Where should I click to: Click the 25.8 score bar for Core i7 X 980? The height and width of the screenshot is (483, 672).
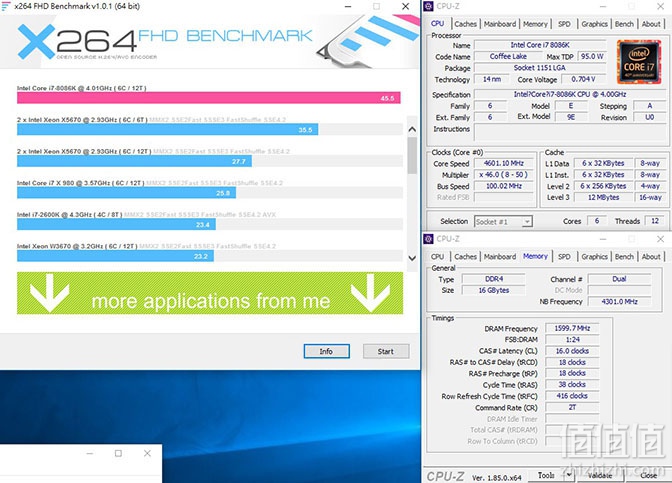coord(126,193)
